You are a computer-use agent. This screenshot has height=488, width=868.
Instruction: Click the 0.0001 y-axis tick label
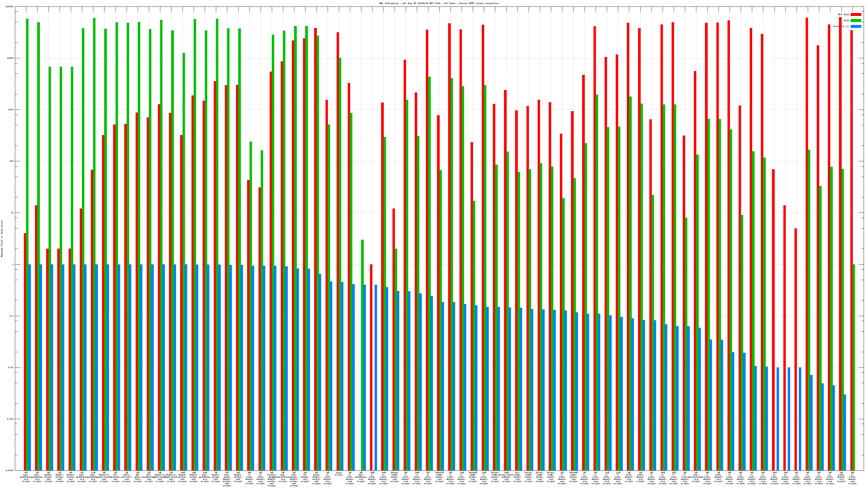pos(10,470)
